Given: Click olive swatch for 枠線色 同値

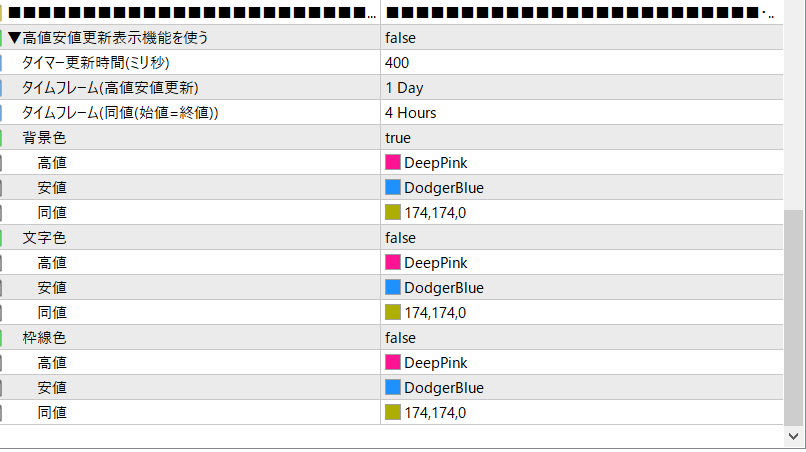Looking at the screenshot, I should [x=393, y=413].
